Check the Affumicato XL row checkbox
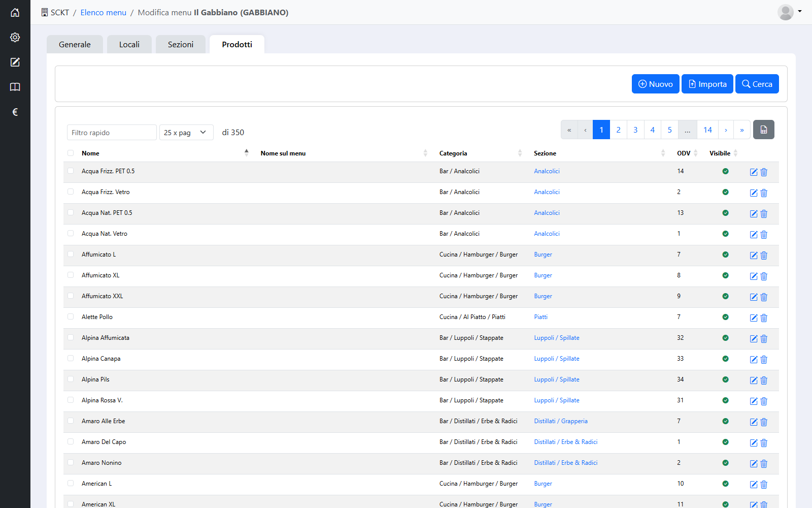Image resolution: width=812 pixels, height=508 pixels. point(71,275)
